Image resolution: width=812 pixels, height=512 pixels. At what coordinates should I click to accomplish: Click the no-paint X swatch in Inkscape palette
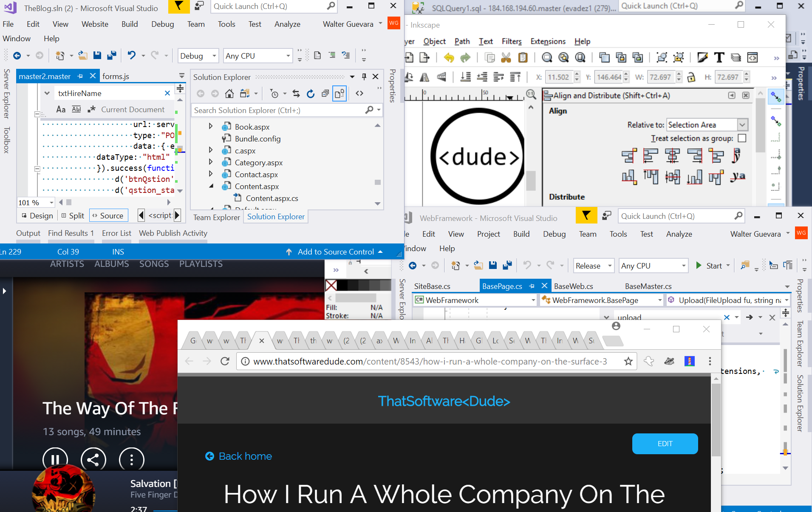click(331, 285)
